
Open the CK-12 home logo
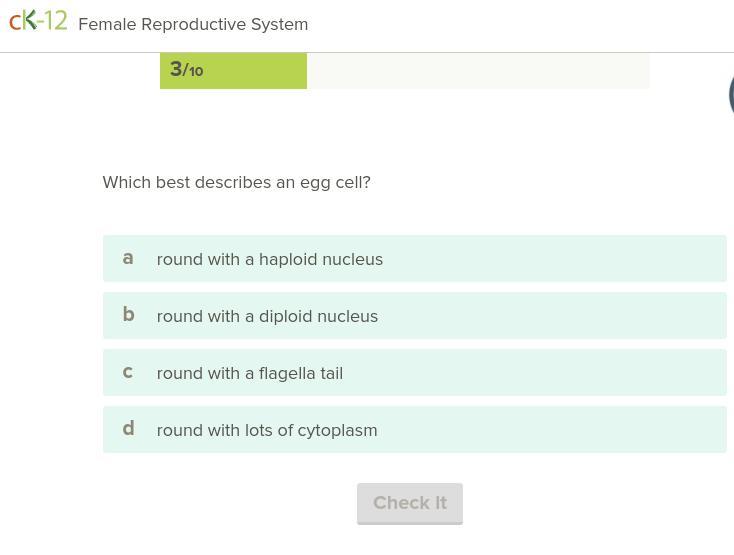pyautogui.click(x=38, y=21)
